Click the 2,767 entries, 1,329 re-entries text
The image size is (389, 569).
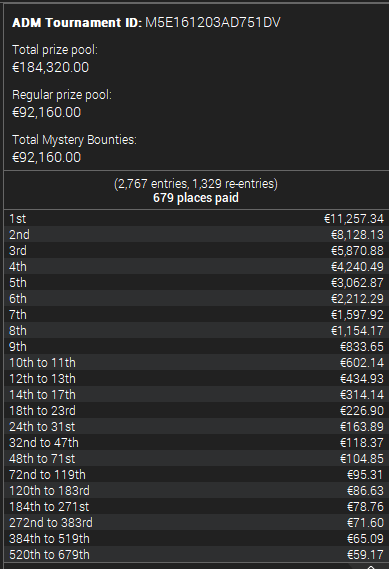(x=196, y=184)
